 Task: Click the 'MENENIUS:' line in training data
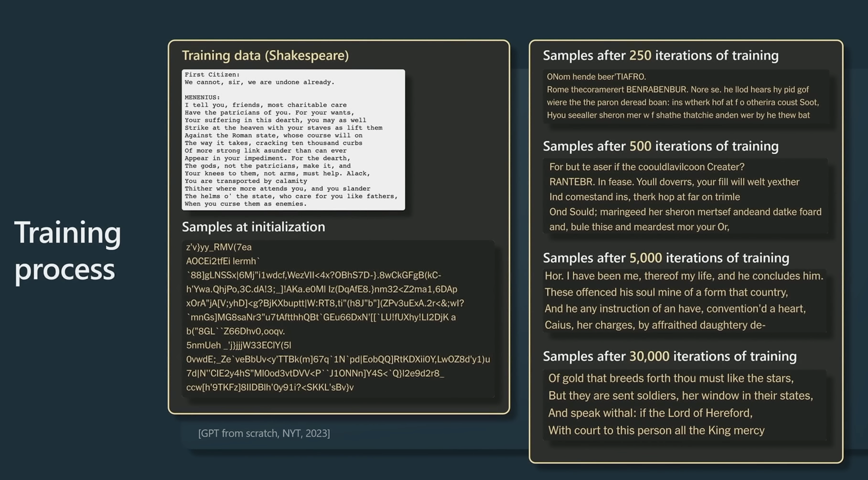point(202,97)
